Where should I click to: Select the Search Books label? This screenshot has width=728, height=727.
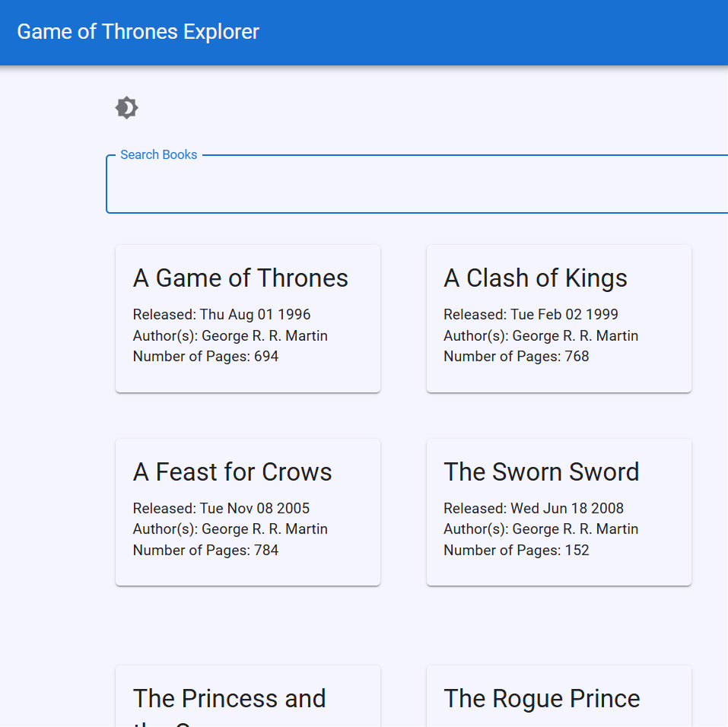[158, 154]
